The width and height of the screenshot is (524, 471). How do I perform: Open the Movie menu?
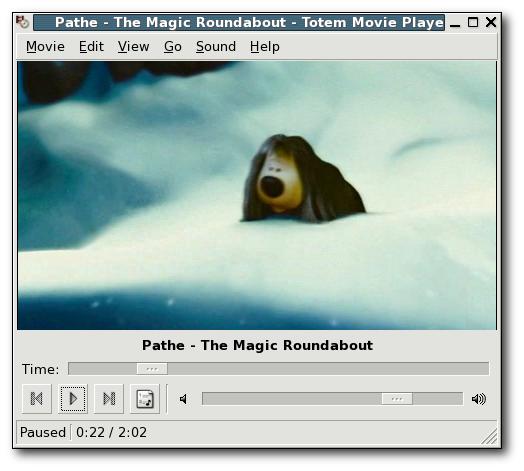pyautogui.click(x=45, y=46)
